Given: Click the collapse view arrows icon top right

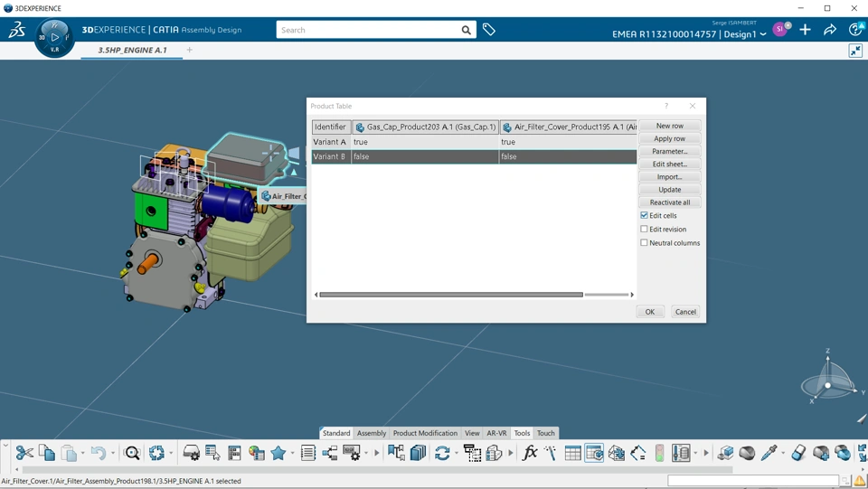Looking at the screenshot, I should (855, 51).
